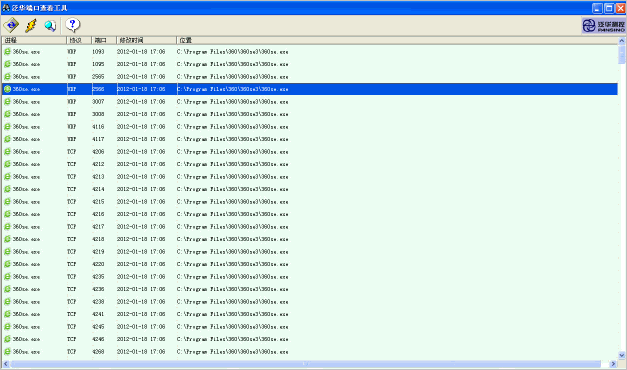627x370 pixels.
Task: Select the port cell reading 4268
Action: [x=98, y=352]
